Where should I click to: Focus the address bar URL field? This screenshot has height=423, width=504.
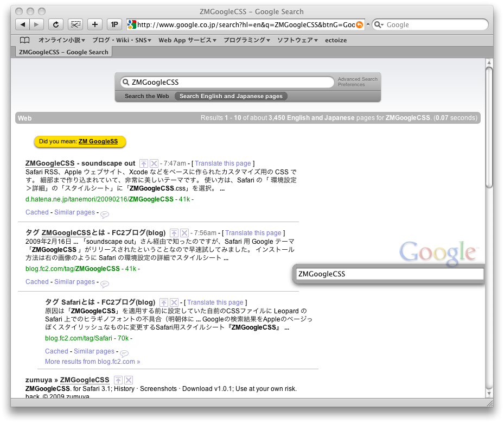(246, 25)
